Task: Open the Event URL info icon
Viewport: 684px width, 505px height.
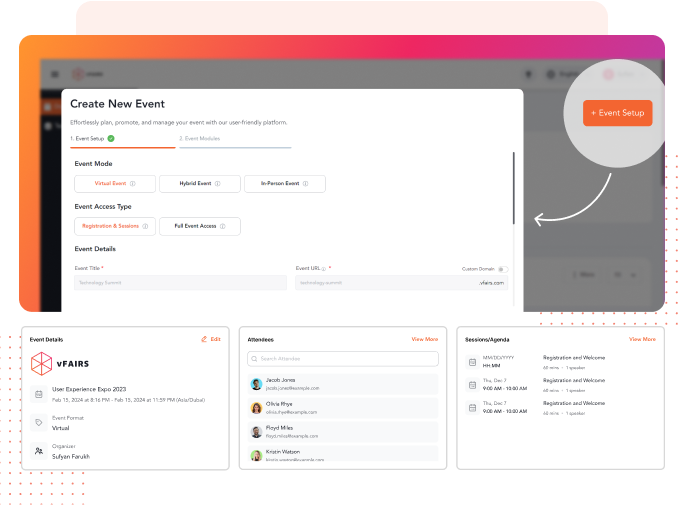Action: [324, 269]
